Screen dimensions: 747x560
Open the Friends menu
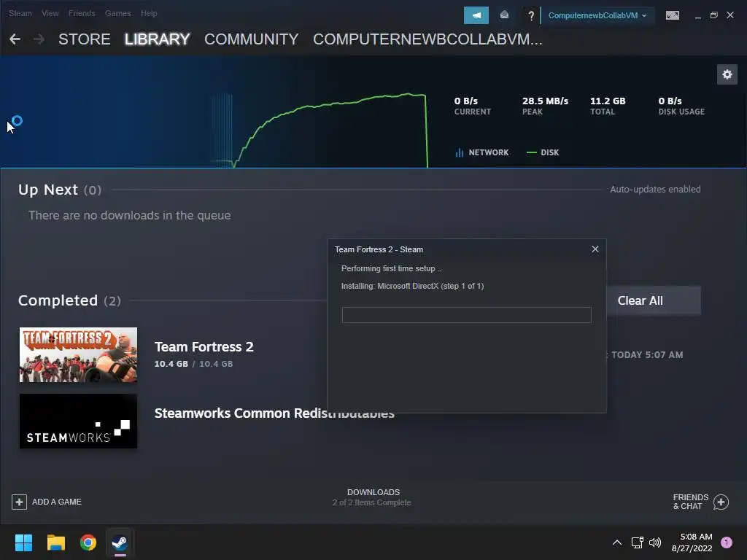tap(82, 13)
